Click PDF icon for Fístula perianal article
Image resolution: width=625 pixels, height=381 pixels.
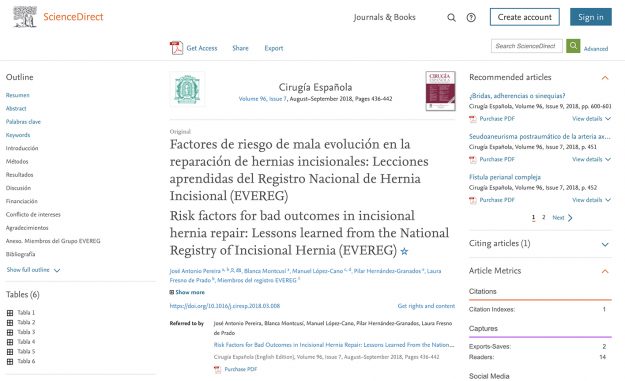click(x=473, y=200)
